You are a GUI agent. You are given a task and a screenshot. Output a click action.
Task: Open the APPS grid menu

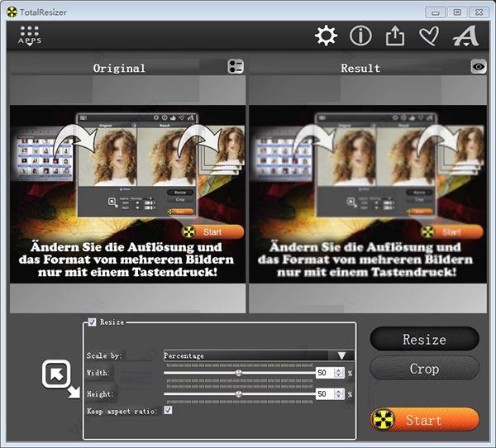pos(29,36)
